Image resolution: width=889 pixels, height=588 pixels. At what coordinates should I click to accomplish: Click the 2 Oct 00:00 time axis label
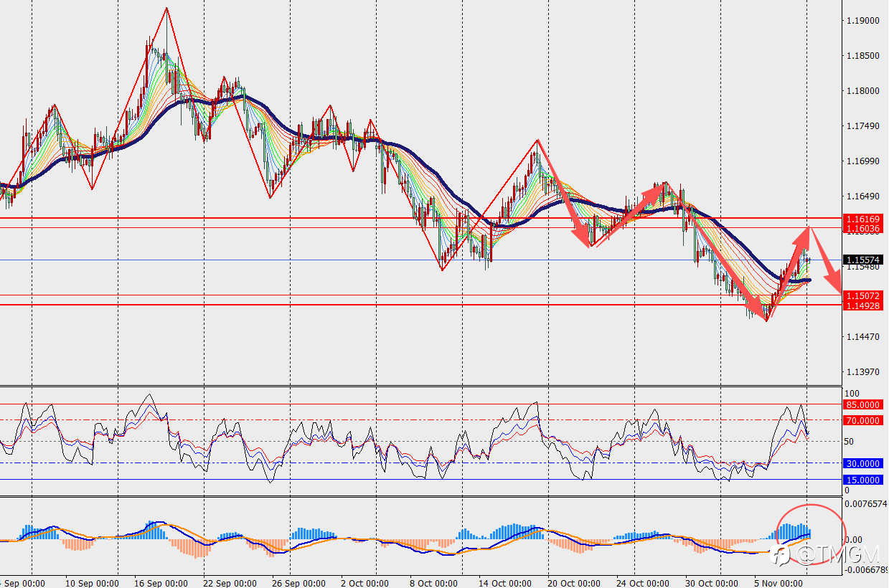[x=366, y=583]
